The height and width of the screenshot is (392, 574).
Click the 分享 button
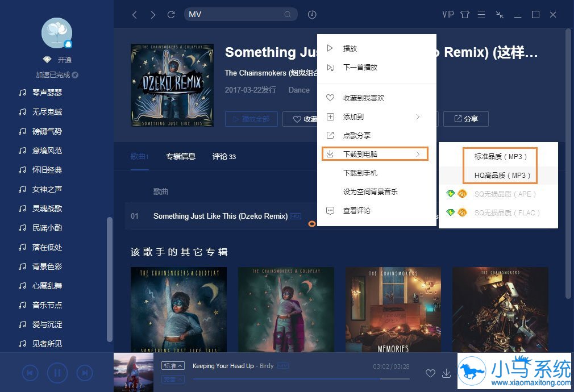(x=465, y=119)
